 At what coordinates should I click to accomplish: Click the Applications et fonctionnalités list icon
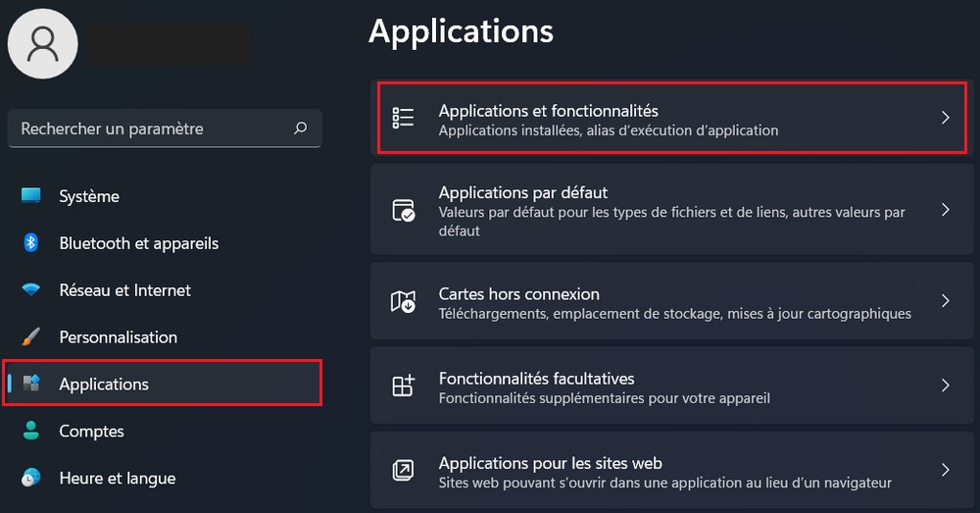(x=403, y=119)
